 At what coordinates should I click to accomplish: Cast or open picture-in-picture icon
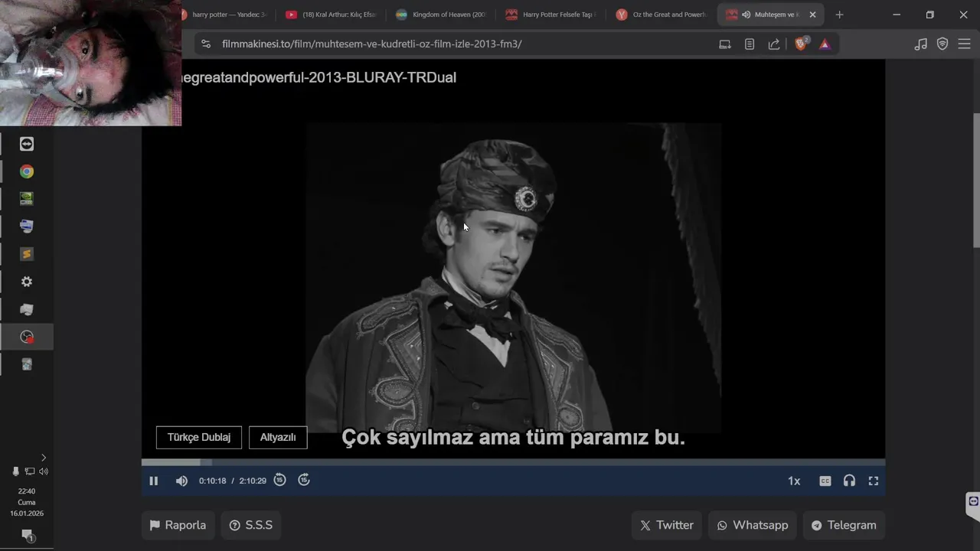(x=725, y=44)
